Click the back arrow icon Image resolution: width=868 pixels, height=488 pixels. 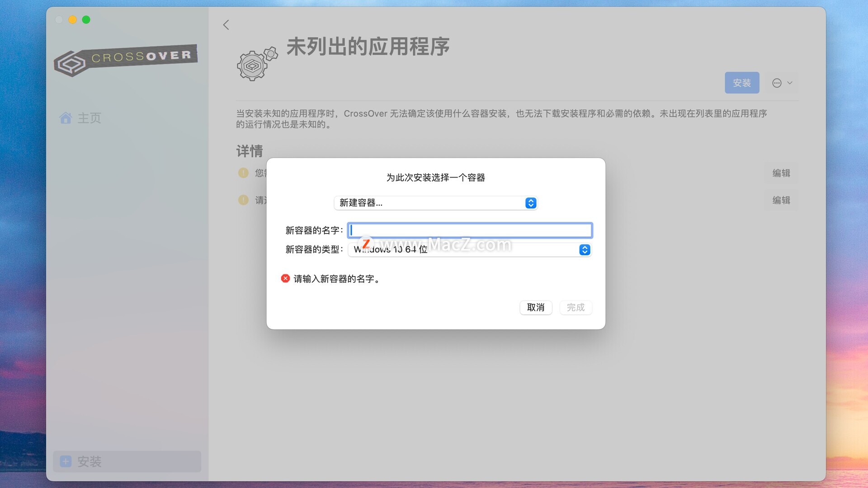pos(226,25)
